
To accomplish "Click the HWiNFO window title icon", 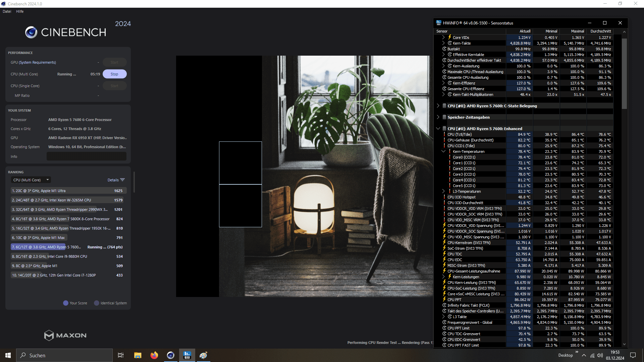I will [439, 23].
